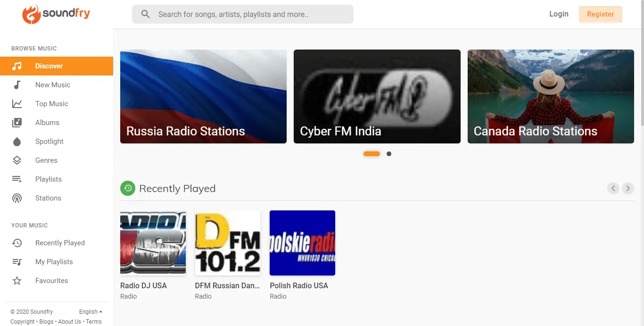This screenshot has width=644, height=326.
Task: Open the English language dropdown
Action: pyautogui.click(x=91, y=312)
